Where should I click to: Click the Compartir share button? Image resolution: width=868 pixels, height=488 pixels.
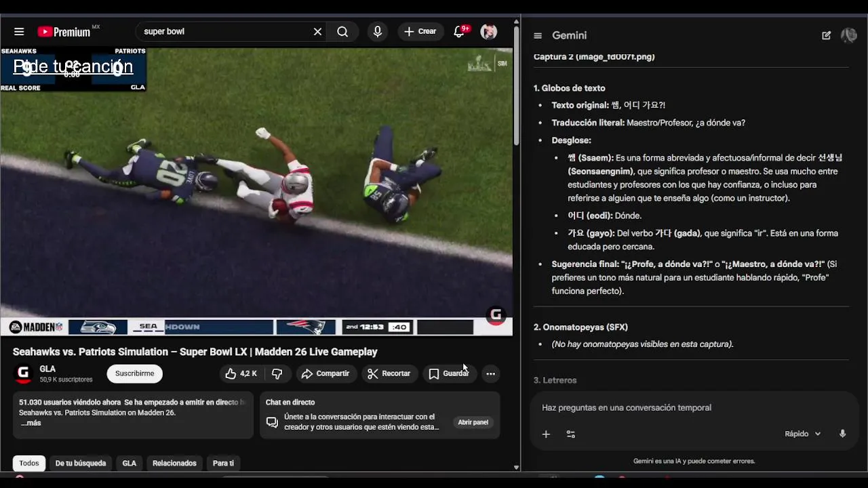pos(325,373)
